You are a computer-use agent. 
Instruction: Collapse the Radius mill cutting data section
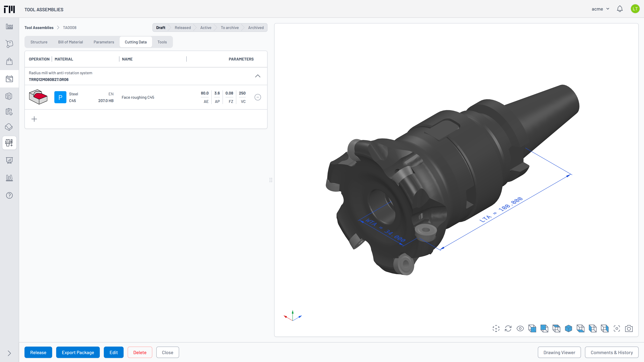257,76
